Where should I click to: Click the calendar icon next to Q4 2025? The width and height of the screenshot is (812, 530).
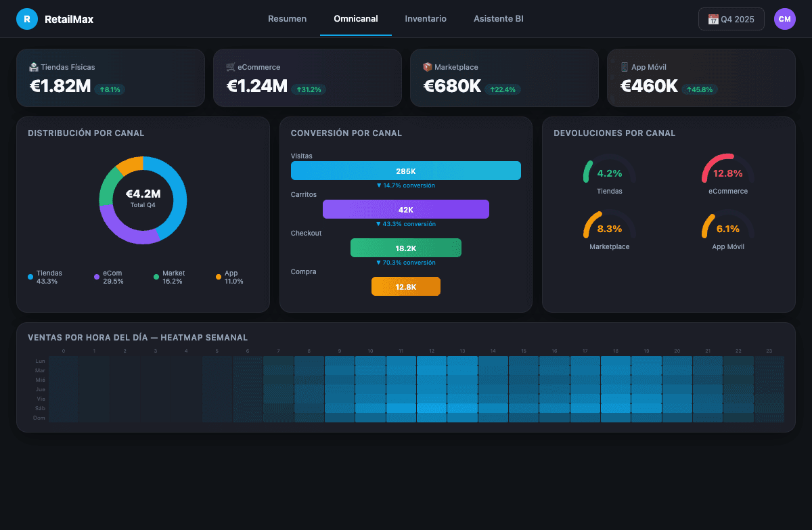click(x=712, y=18)
